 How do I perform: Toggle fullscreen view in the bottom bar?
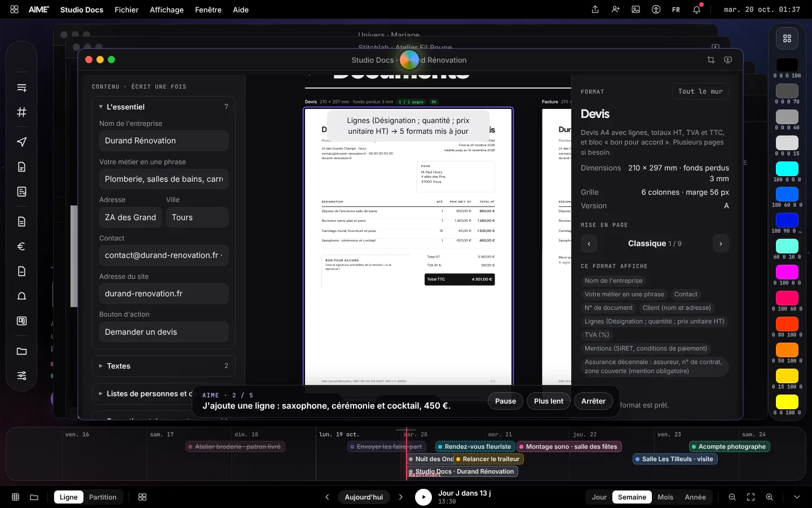pos(751,497)
